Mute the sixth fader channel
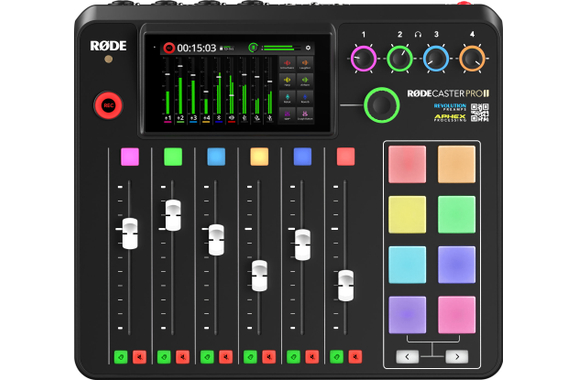Viewport: 576px width, 380px height. (355, 357)
